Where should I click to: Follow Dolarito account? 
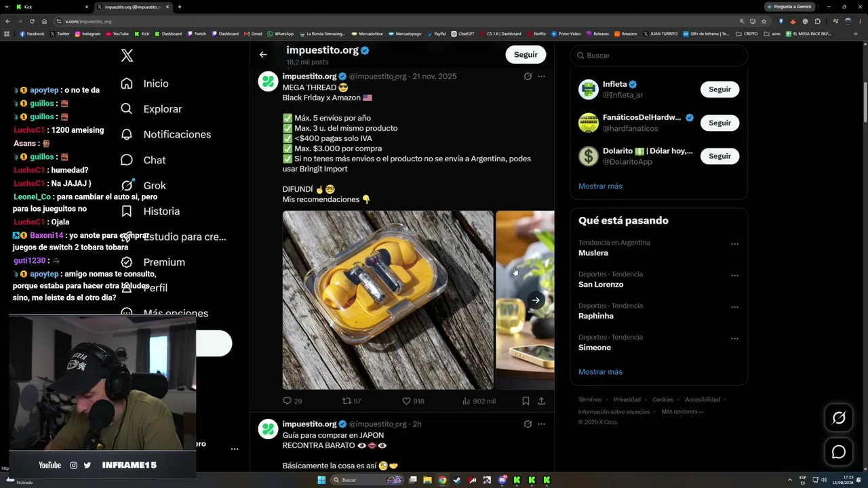click(x=719, y=156)
